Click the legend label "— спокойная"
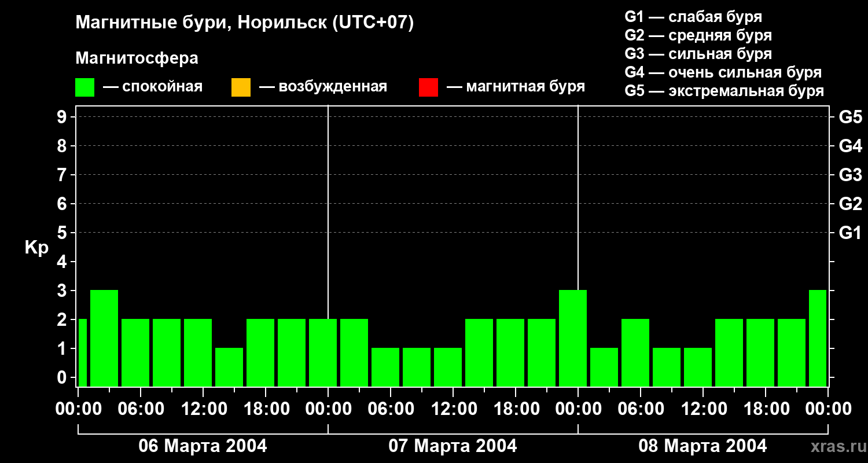 (153, 87)
